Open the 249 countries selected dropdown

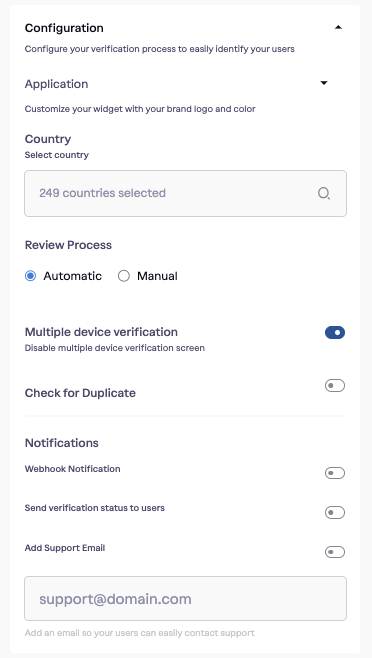tap(186, 193)
